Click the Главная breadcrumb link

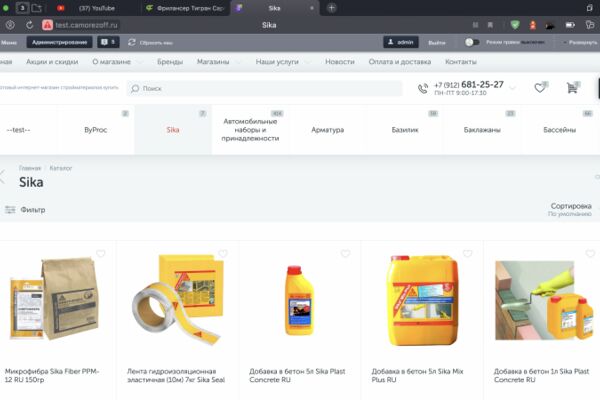click(x=30, y=168)
